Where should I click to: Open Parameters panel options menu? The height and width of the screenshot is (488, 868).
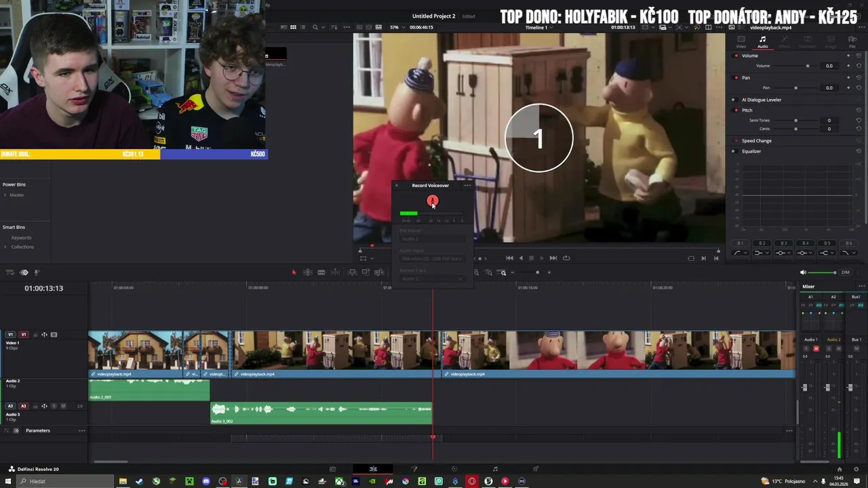tap(81, 430)
